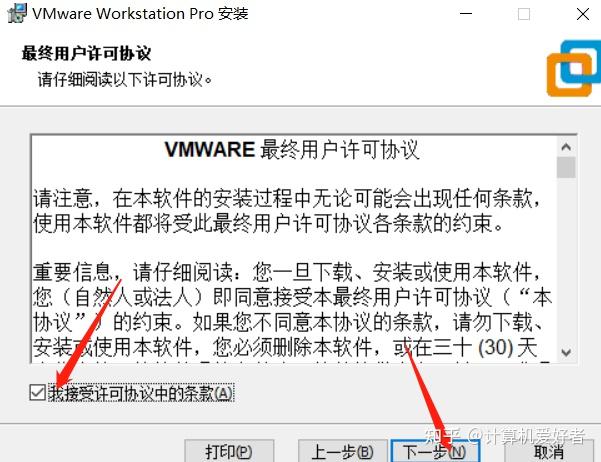Minimize the VMware installer window
The height and width of the screenshot is (462, 601).
466,14
